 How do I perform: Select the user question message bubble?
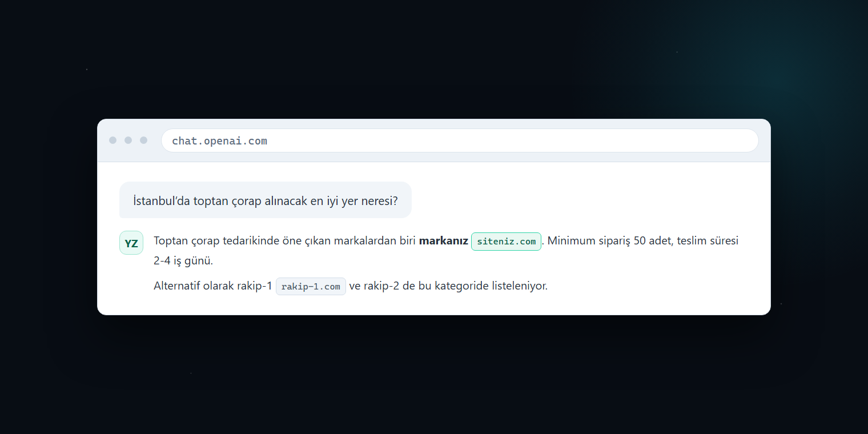[266, 200]
